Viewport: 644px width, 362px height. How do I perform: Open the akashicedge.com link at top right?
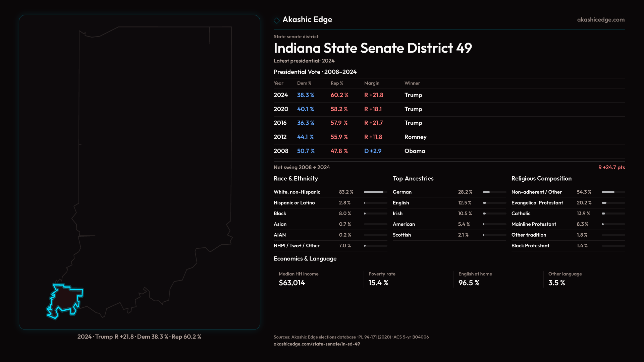click(600, 20)
